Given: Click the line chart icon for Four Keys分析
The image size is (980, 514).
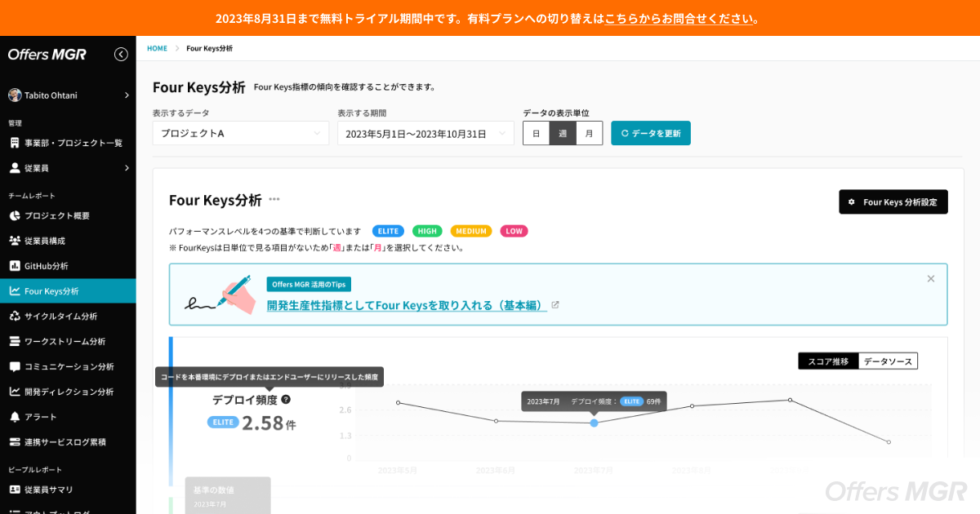Looking at the screenshot, I should coord(15,290).
